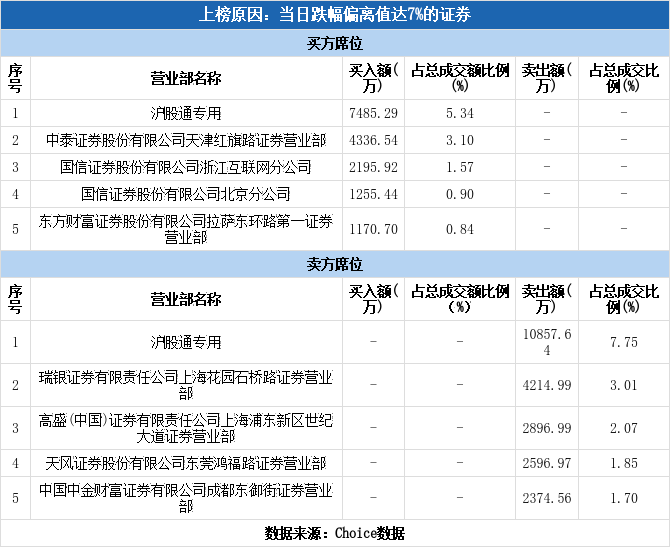Viewport: 670px width, 547px height.
Task: Select the sell ratio value 3.01
Action: click(x=624, y=385)
